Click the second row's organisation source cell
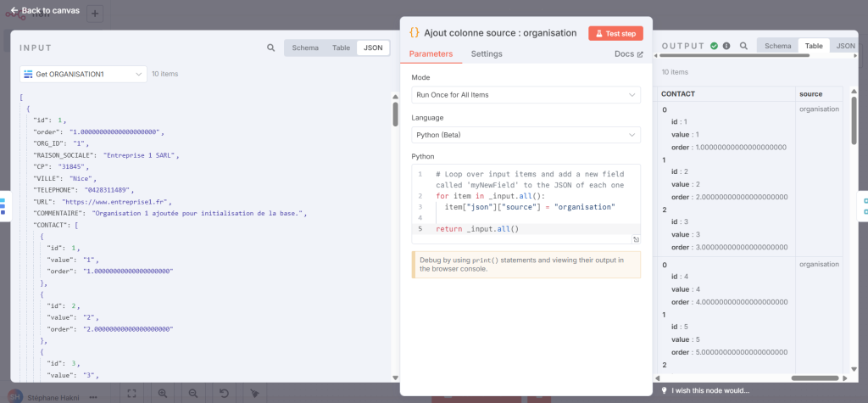This screenshot has width=868, height=403. coord(820,265)
